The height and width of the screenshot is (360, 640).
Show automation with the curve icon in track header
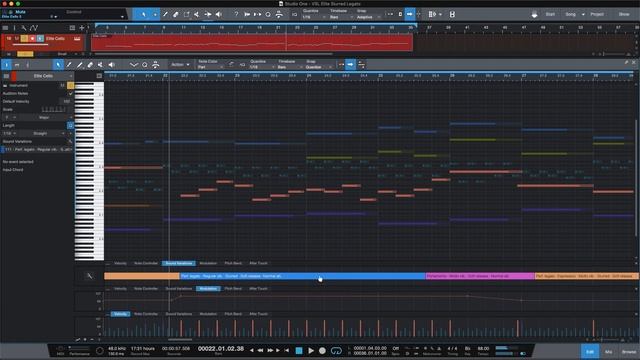tap(34, 28)
